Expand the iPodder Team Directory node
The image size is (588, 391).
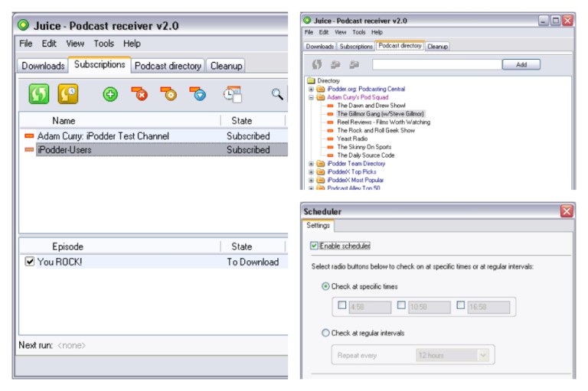pos(311,164)
